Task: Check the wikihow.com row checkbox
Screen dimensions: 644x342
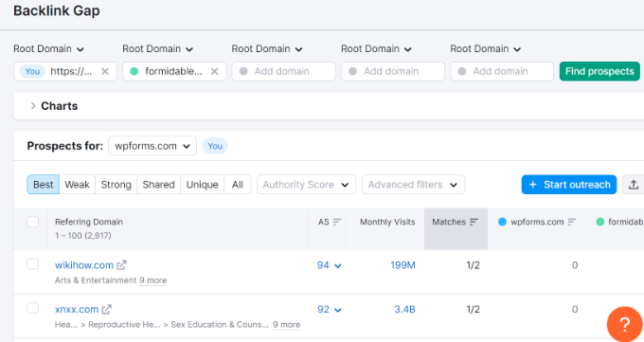Action: 33,264
